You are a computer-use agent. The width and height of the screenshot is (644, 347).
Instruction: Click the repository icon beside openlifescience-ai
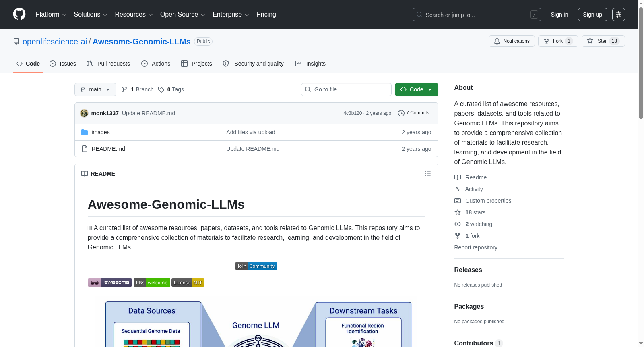pyautogui.click(x=16, y=42)
